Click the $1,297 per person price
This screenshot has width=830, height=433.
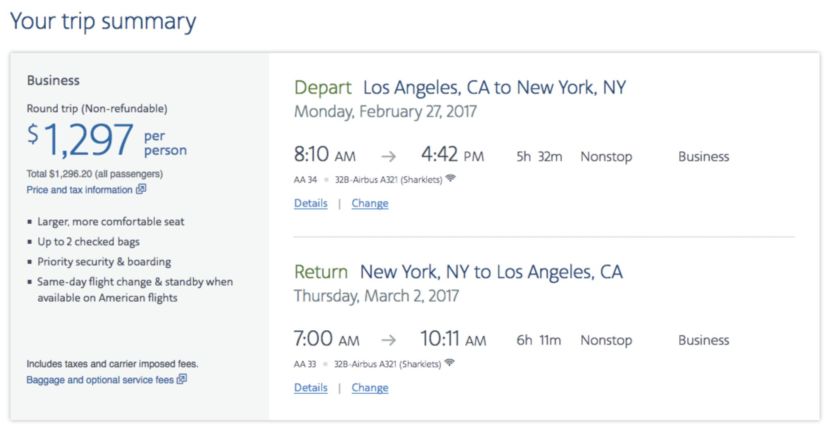point(106,141)
